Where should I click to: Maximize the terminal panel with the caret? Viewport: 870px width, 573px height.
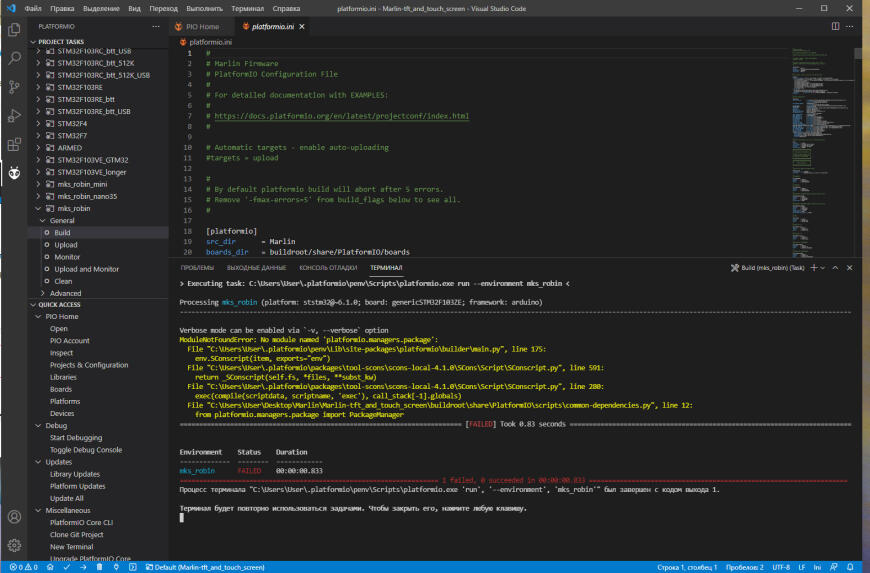(835, 268)
